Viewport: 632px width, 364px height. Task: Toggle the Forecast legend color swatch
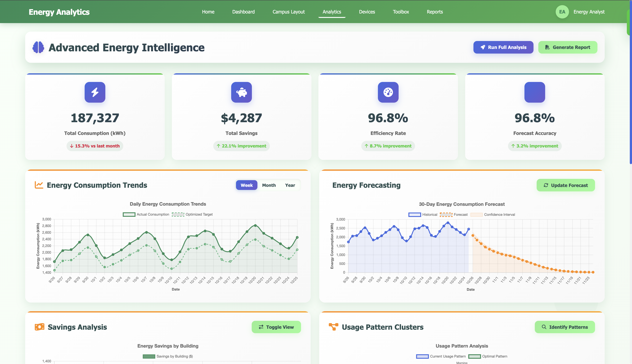(446, 215)
